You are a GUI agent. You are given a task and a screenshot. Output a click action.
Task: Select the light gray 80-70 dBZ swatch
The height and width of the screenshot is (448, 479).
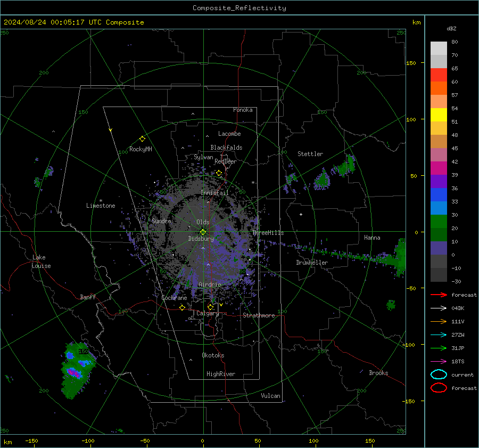pos(439,48)
